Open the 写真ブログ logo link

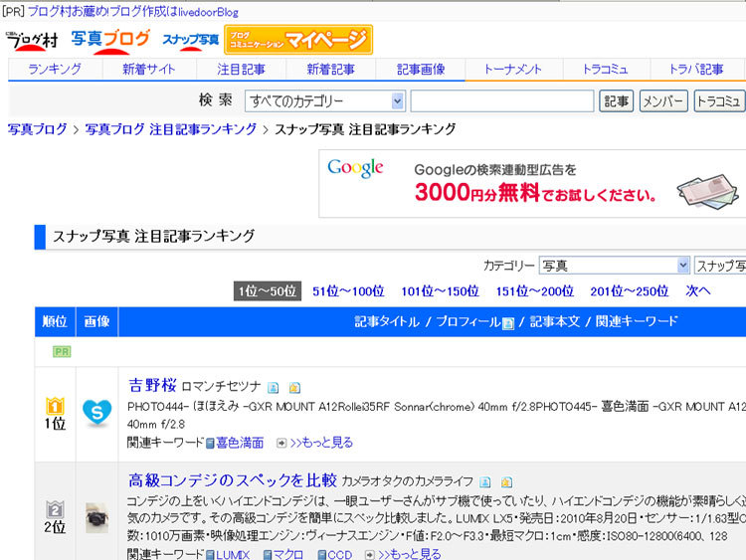[110, 40]
